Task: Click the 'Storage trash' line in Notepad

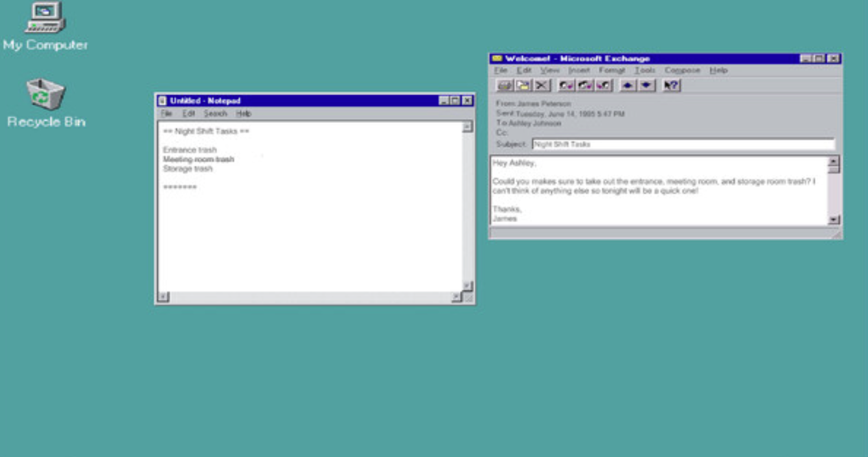Action: (x=188, y=169)
